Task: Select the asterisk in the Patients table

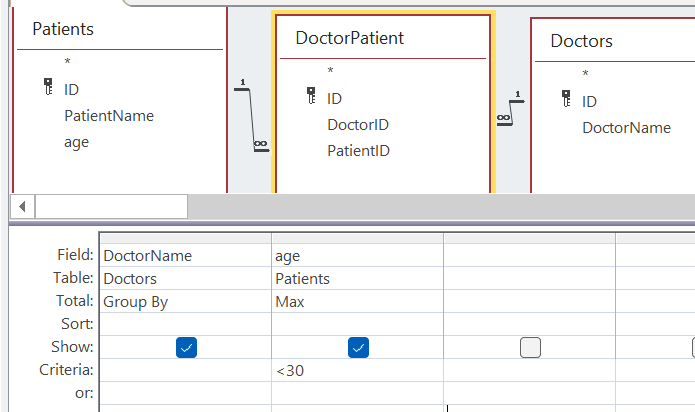Action: click(x=67, y=62)
